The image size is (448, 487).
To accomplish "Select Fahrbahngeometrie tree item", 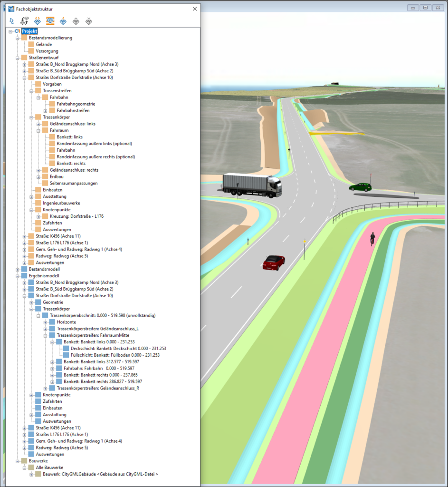I will [76, 104].
